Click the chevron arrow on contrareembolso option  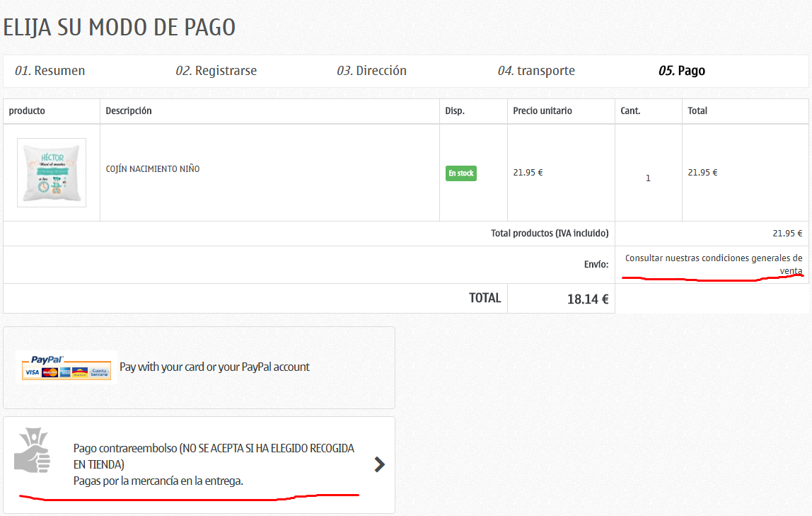click(x=380, y=464)
